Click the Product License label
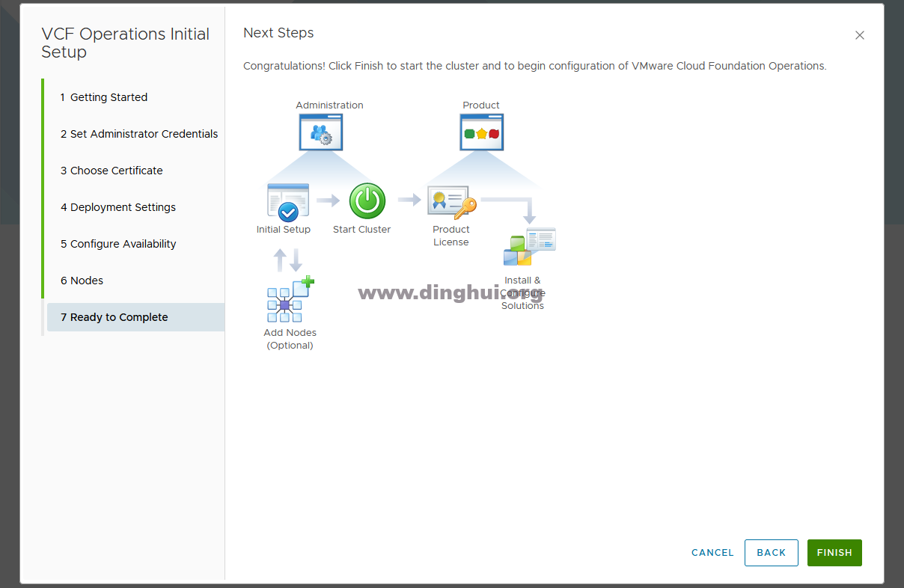 (x=451, y=236)
